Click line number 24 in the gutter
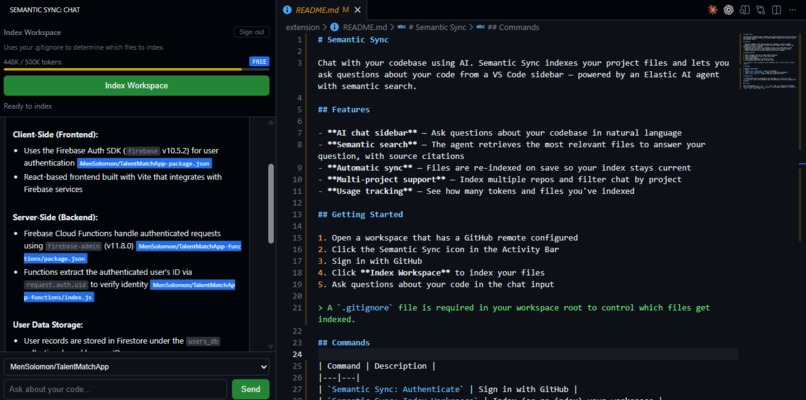Image resolution: width=806 pixels, height=400 pixels. (x=297, y=354)
